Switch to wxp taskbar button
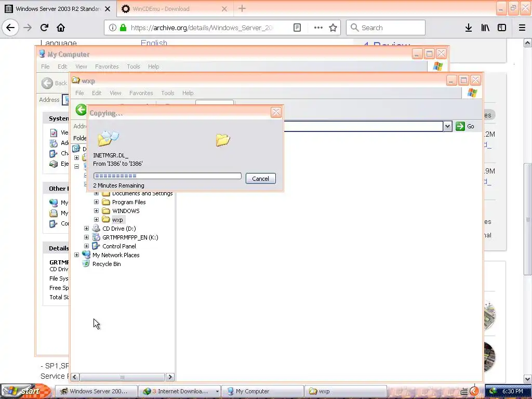 [x=345, y=391]
